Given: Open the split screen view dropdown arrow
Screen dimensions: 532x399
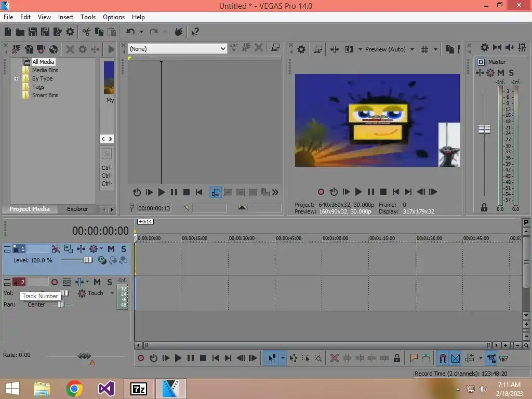Looking at the screenshot, I should (x=360, y=49).
